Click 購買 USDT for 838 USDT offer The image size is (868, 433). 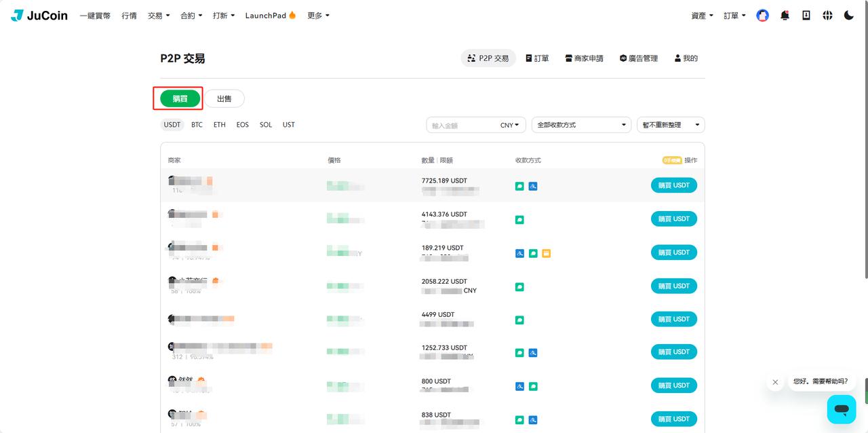674,419
